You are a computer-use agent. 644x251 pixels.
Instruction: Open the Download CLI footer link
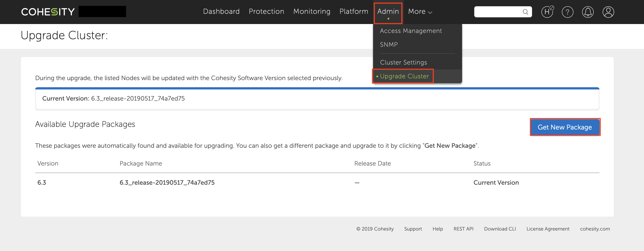coord(500,229)
